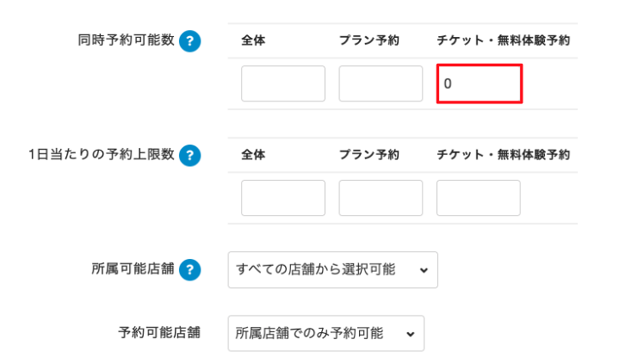This screenshot has height=364, width=644.
Task: Click help icon beside 同時予約可能数
Action: pos(189,41)
